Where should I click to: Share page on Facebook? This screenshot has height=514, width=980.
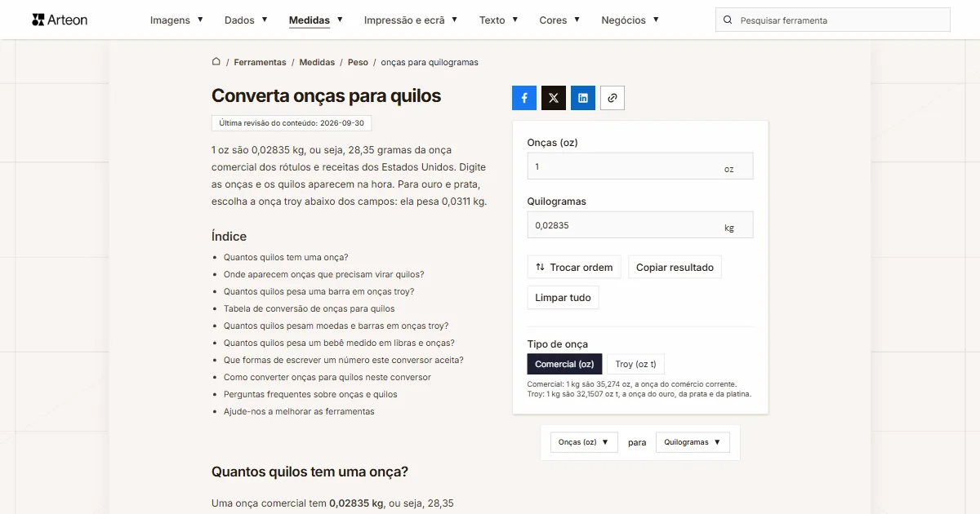click(x=524, y=98)
